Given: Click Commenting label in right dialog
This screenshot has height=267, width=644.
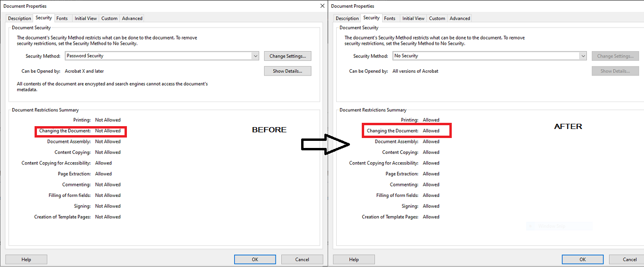Looking at the screenshot, I should 404,185.
